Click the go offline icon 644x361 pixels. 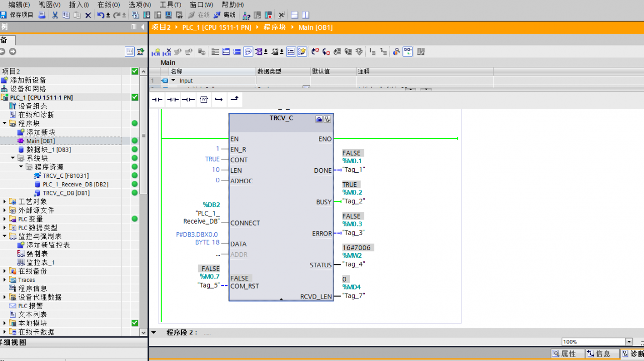[217, 15]
